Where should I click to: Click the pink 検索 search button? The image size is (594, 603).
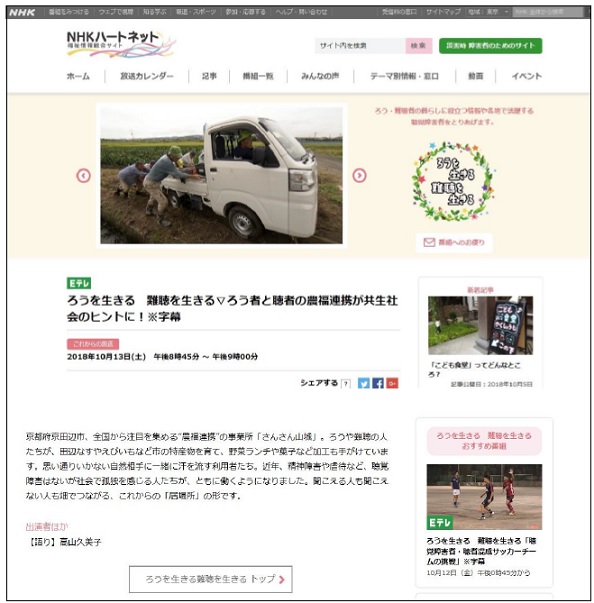[419, 46]
